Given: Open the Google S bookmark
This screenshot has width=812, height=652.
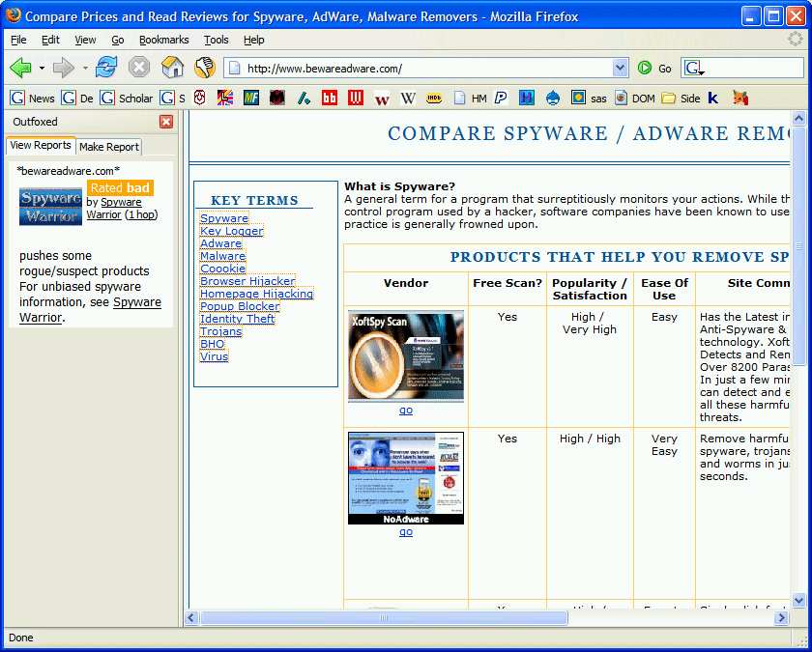Looking at the screenshot, I should click(x=172, y=99).
